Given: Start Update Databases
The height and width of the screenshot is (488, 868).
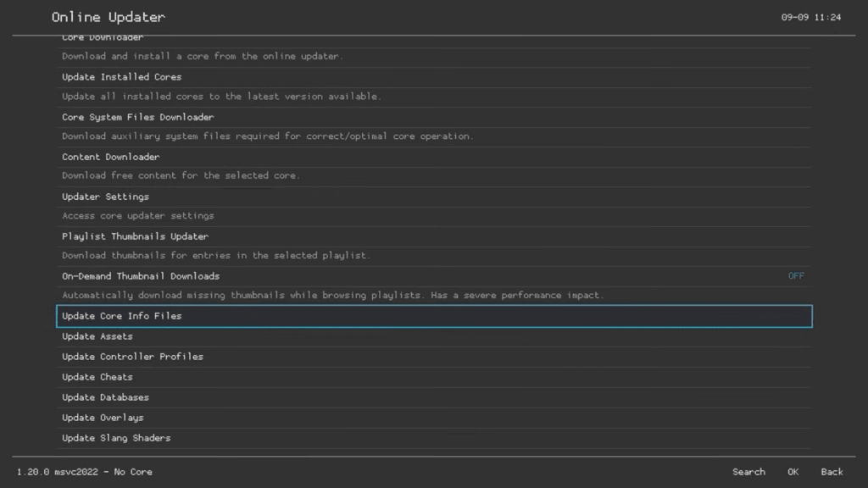Looking at the screenshot, I should (105, 397).
